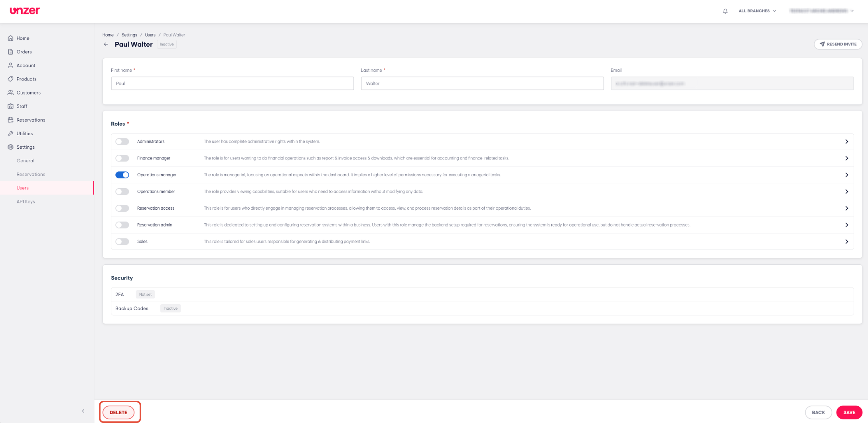Open API Keys in the Settings submenu

point(26,202)
